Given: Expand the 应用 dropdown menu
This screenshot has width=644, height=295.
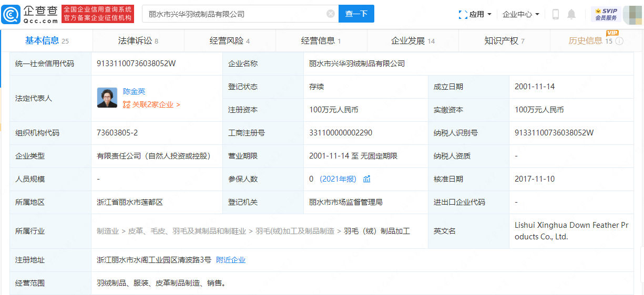Looking at the screenshot, I should click(475, 14).
